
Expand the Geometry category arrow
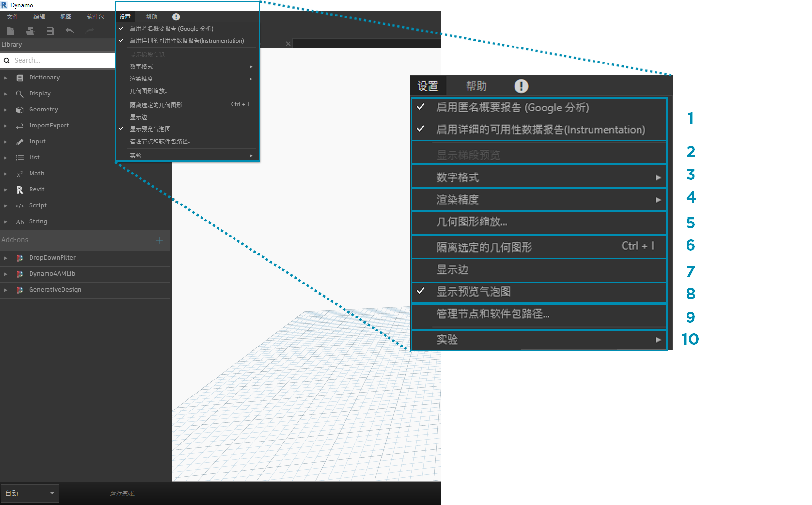(5, 110)
